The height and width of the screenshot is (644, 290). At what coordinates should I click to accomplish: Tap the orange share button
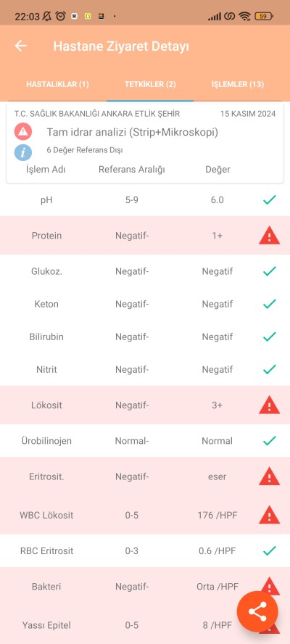(257, 611)
